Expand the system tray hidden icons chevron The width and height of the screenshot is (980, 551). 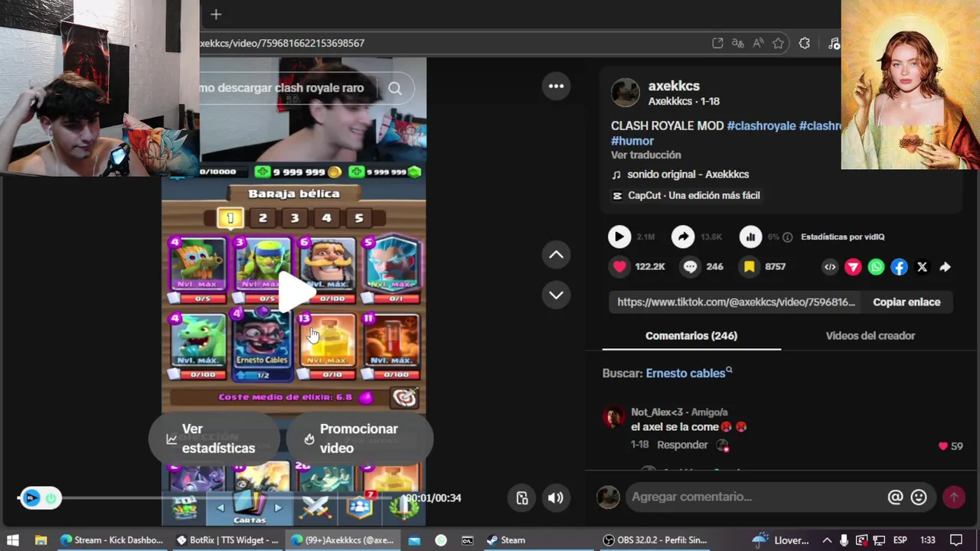click(827, 540)
